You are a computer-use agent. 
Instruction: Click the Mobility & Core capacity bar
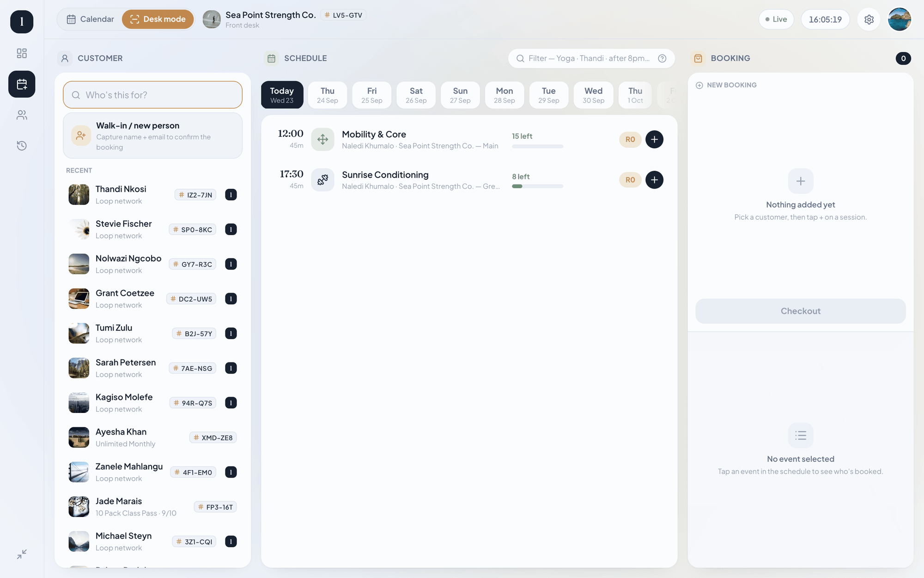coord(538,147)
